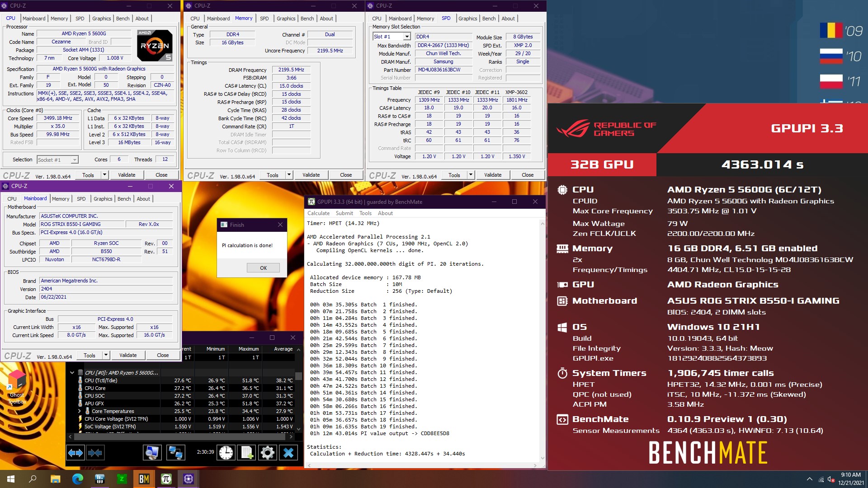Screen dimensions: 868x488
Task: Show hidden system tray icons chevron
Action: click(809, 479)
